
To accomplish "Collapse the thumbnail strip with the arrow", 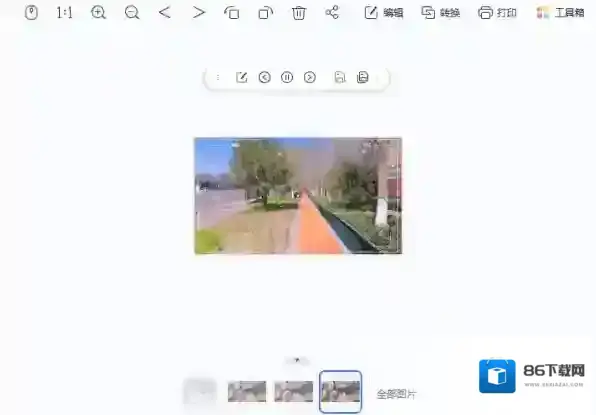I will pyautogui.click(x=297, y=360).
